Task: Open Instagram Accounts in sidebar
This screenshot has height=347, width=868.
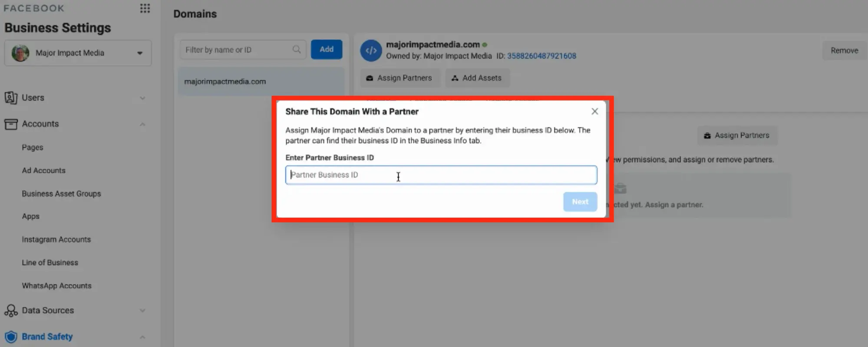Action: click(x=56, y=239)
